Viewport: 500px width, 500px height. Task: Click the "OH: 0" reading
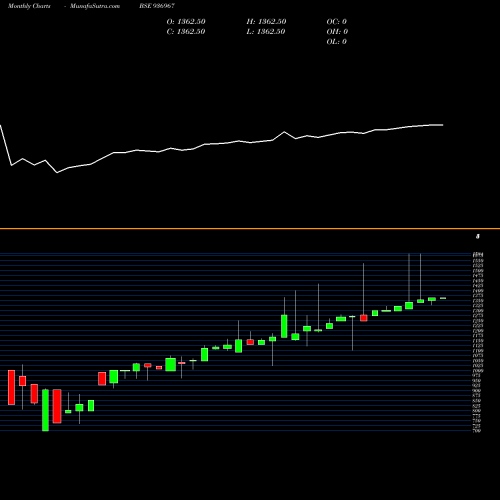[337, 32]
